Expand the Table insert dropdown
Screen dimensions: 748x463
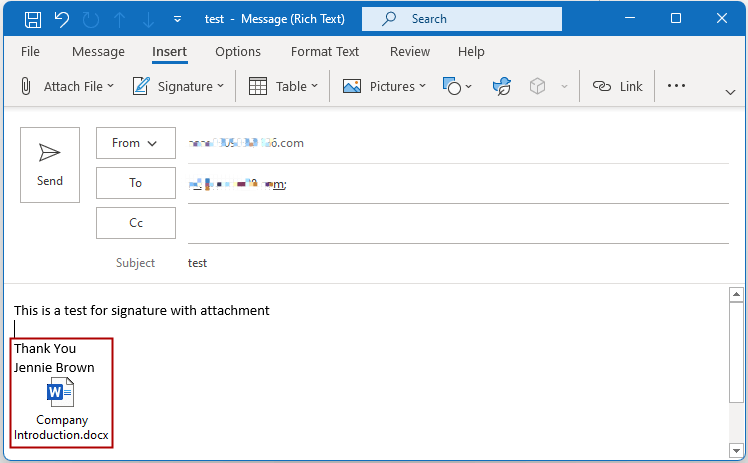pyautogui.click(x=283, y=87)
